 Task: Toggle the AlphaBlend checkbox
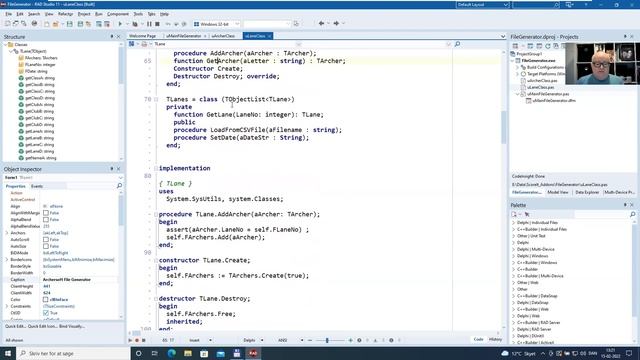[x=46, y=220]
